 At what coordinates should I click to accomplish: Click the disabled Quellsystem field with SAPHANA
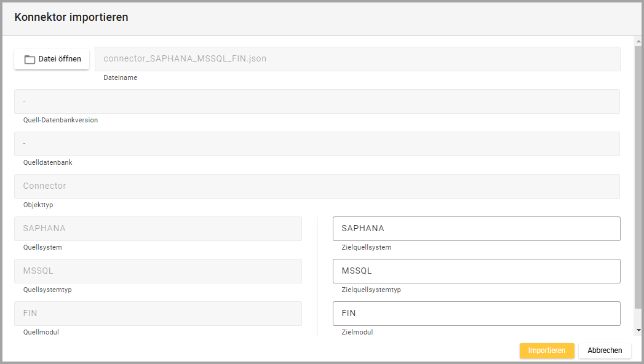point(158,229)
